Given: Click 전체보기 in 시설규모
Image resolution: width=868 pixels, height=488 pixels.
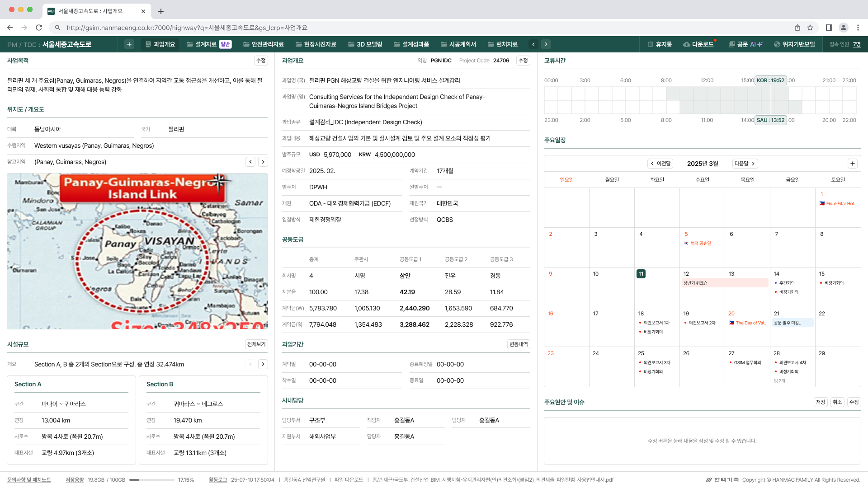Looking at the screenshot, I should point(256,344).
